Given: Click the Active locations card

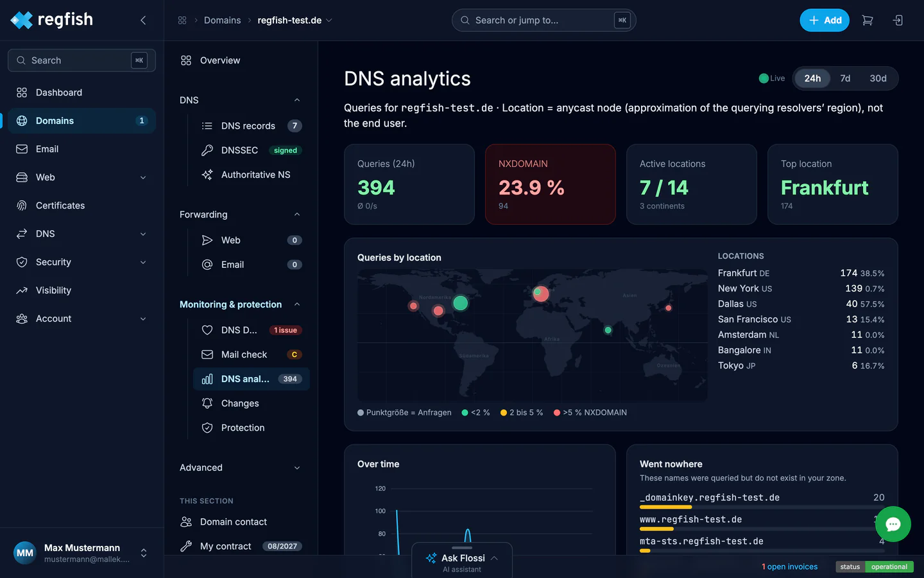Looking at the screenshot, I should tap(692, 184).
